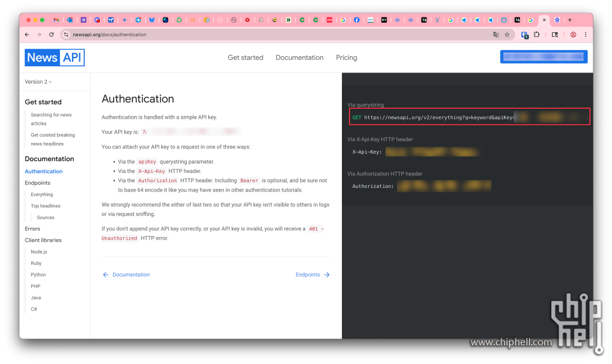Expand the Version 2 dropdown
This screenshot has height=364, width=612.
(38, 82)
